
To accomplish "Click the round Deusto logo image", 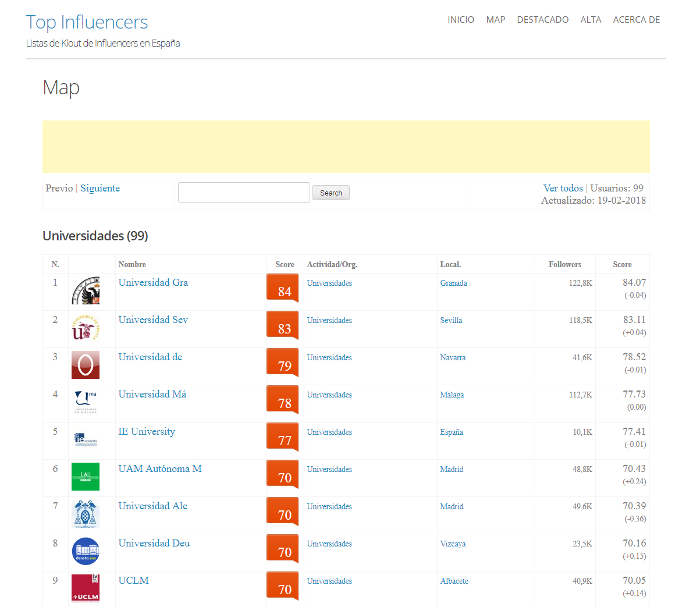I will pos(86,551).
